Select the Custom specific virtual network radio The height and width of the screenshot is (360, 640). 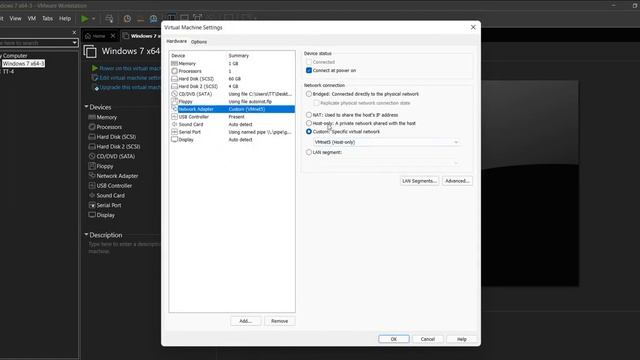coord(309,131)
